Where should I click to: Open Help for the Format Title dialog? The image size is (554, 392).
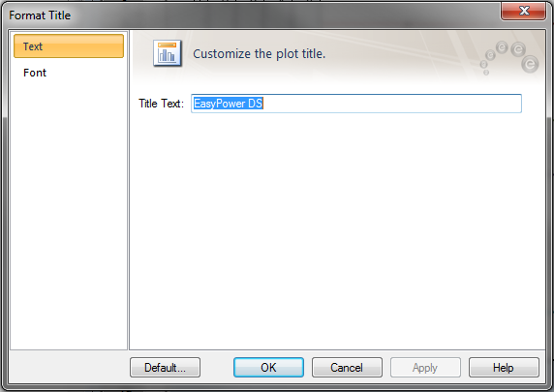pyautogui.click(x=504, y=368)
